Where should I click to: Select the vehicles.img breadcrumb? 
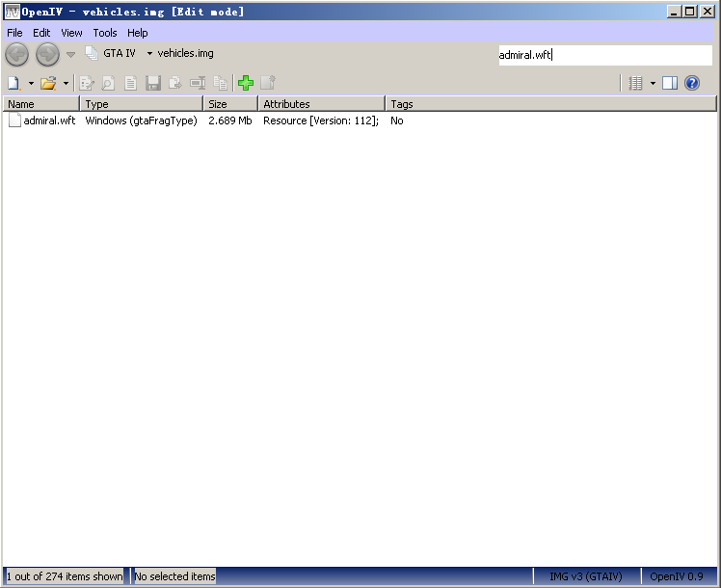(x=185, y=53)
